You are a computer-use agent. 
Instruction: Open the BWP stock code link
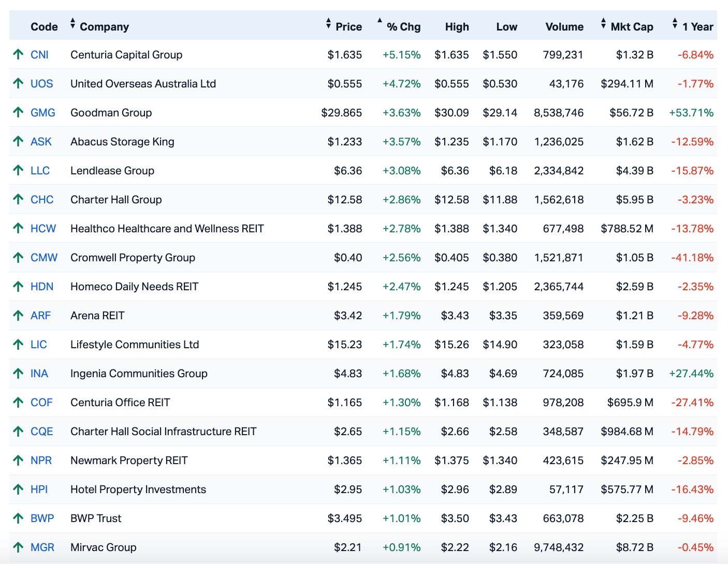pos(42,518)
